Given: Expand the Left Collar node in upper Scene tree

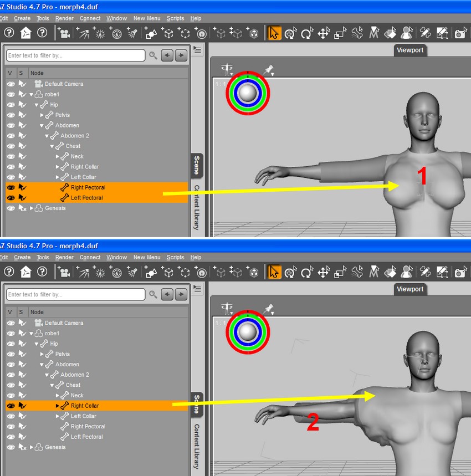Looking at the screenshot, I should (x=58, y=177).
